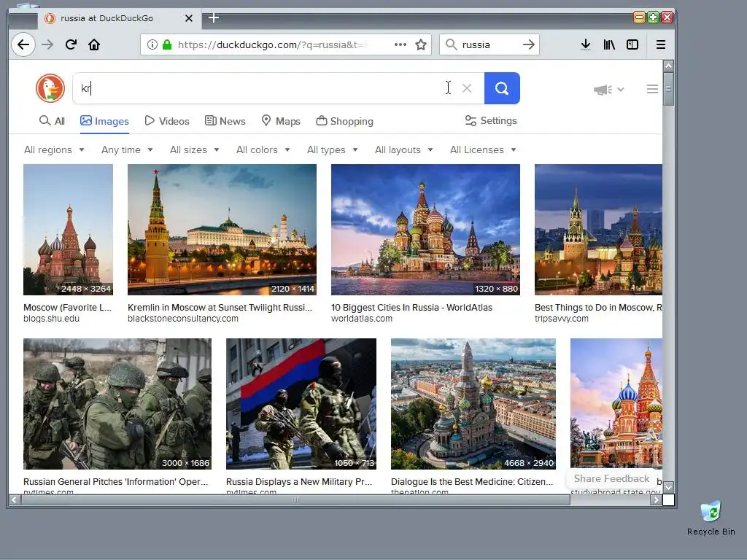
Task: Open the studyabroad.state.gov cathedral thumbnail
Action: [x=616, y=404]
